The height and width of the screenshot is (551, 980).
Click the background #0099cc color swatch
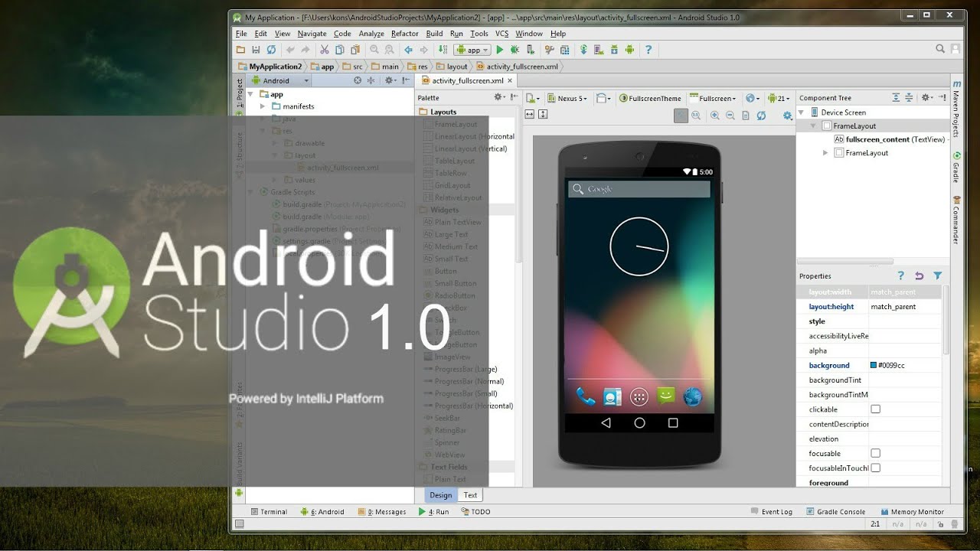coord(874,366)
